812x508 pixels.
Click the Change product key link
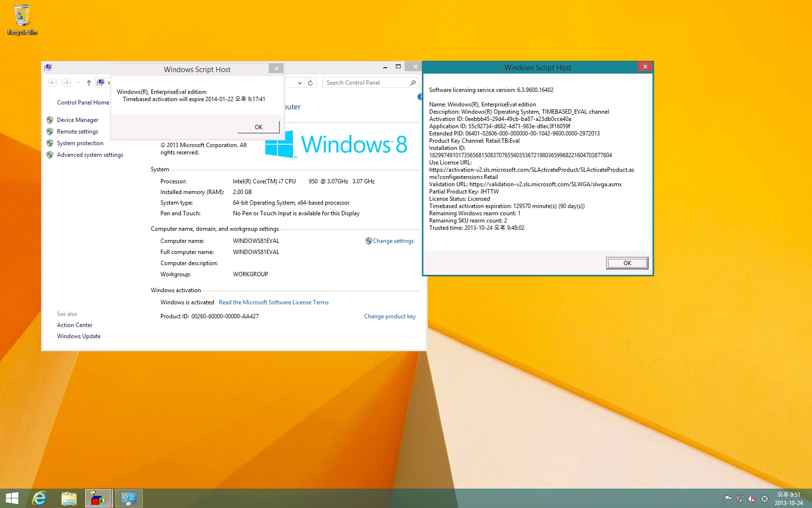click(390, 316)
